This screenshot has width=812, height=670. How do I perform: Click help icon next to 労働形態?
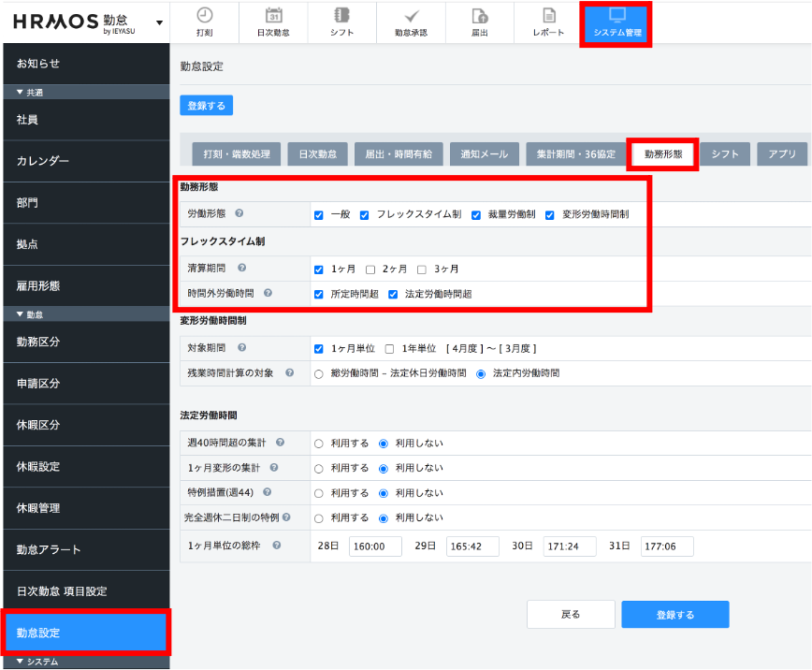[x=239, y=213]
